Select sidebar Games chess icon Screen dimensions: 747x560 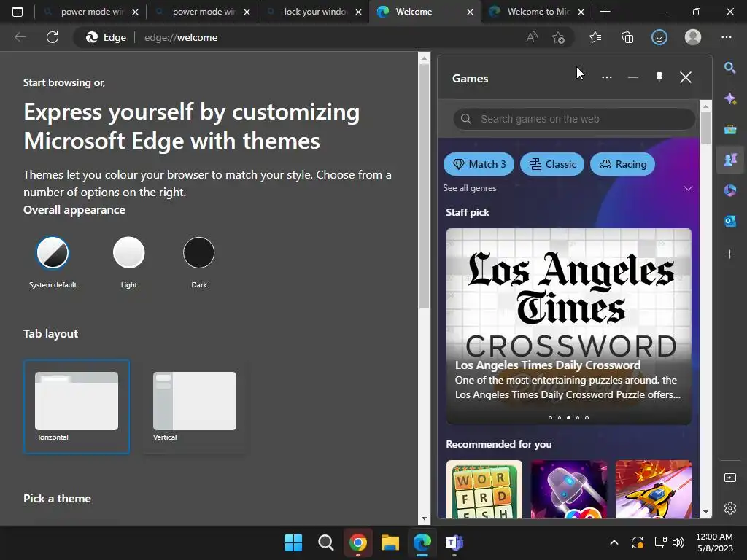[x=729, y=160]
